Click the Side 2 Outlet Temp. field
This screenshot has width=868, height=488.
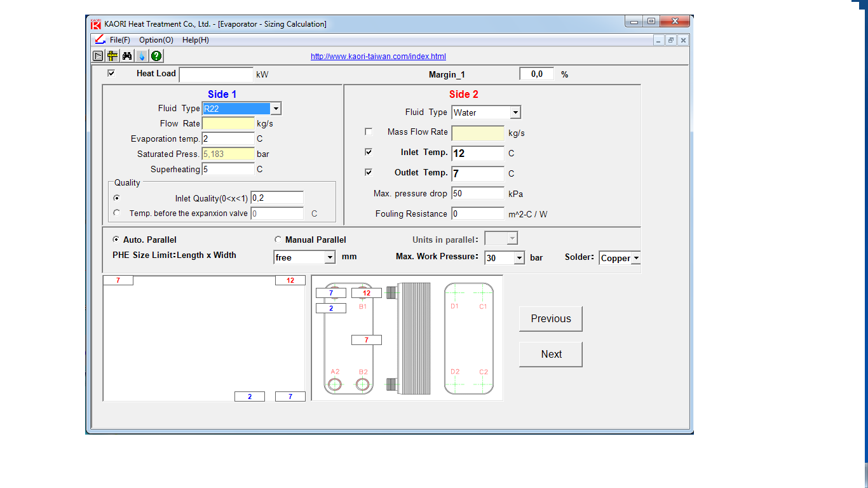point(478,173)
